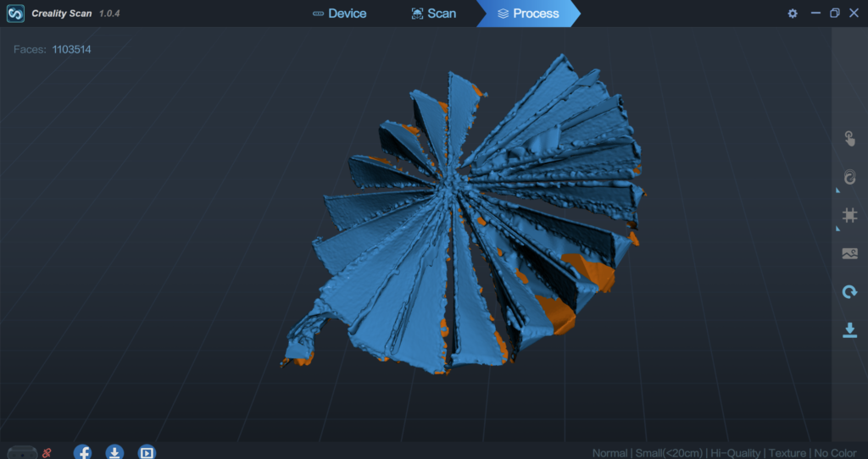Switch to the Scan tab
This screenshot has height=459, width=868.
[x=433, y=14]
